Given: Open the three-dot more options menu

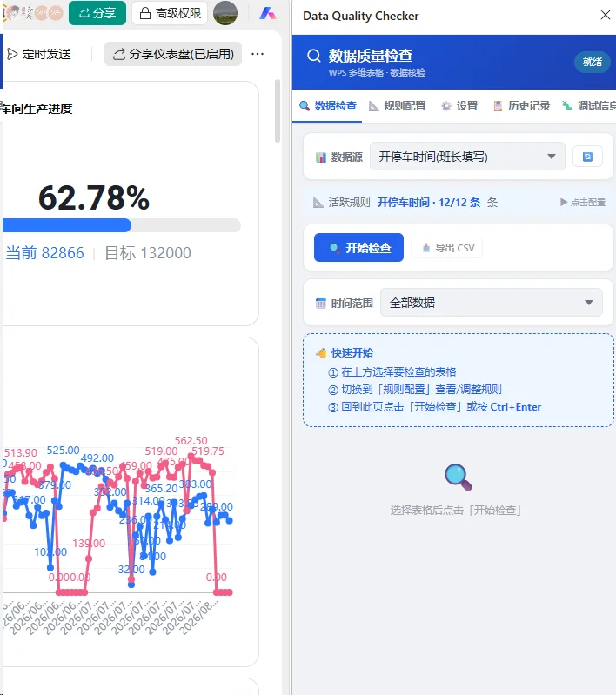Looking at the screenshot, I should click(x=258, y=54).
